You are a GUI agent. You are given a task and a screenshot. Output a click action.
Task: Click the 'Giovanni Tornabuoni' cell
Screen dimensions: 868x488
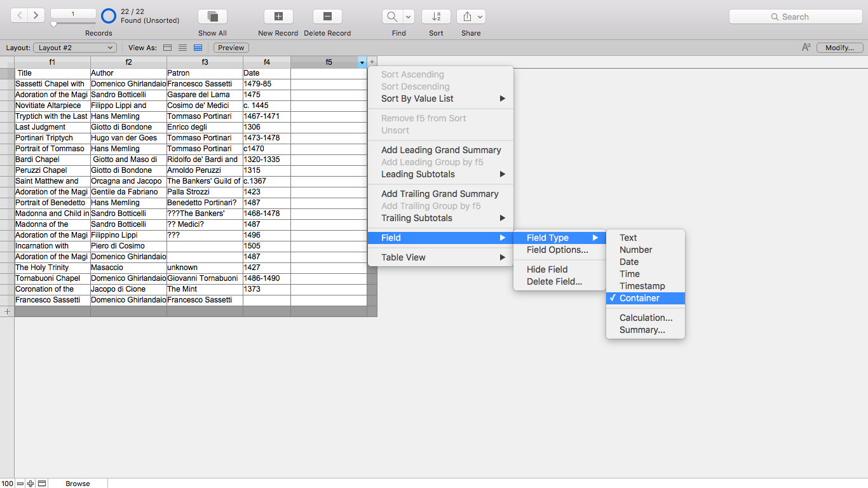205,278
